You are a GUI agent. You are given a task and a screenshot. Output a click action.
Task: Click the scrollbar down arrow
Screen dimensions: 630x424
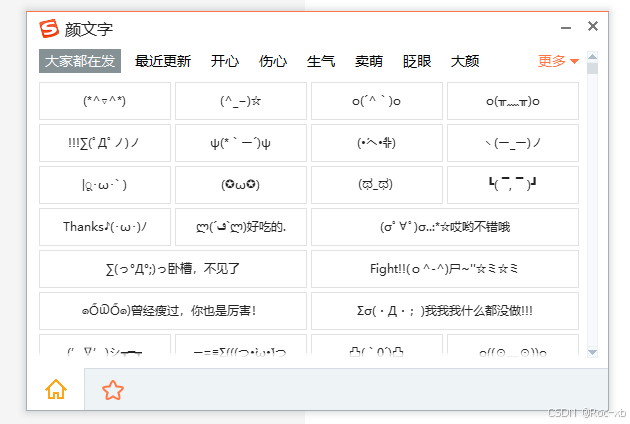(592, 352)
